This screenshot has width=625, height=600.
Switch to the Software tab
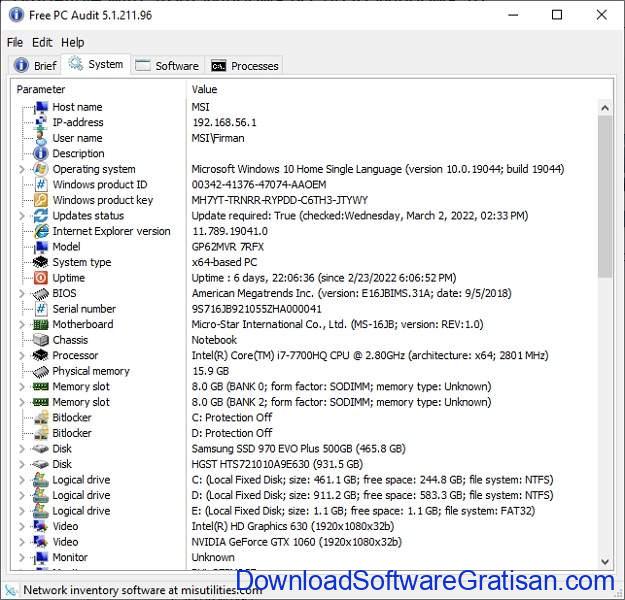pyautogui.click(x=167, y=65)
